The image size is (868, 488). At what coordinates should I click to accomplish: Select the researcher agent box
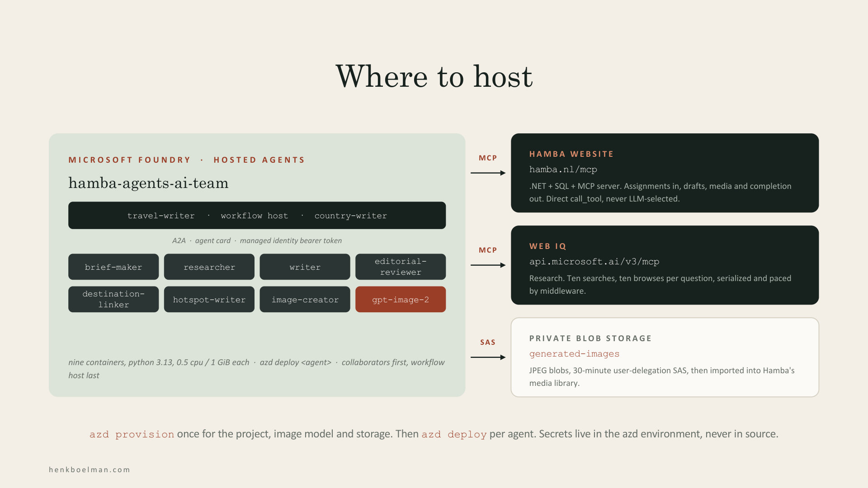pos(209,267)
